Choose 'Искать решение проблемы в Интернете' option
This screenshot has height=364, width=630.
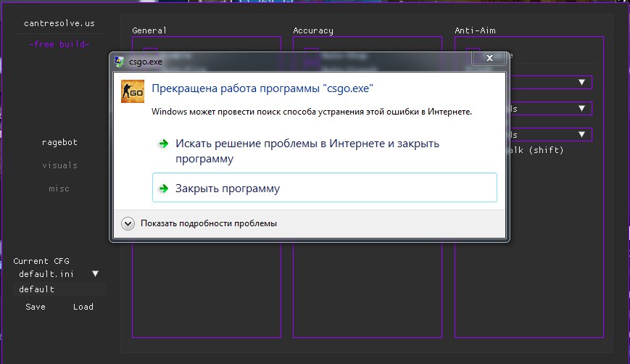325,151
